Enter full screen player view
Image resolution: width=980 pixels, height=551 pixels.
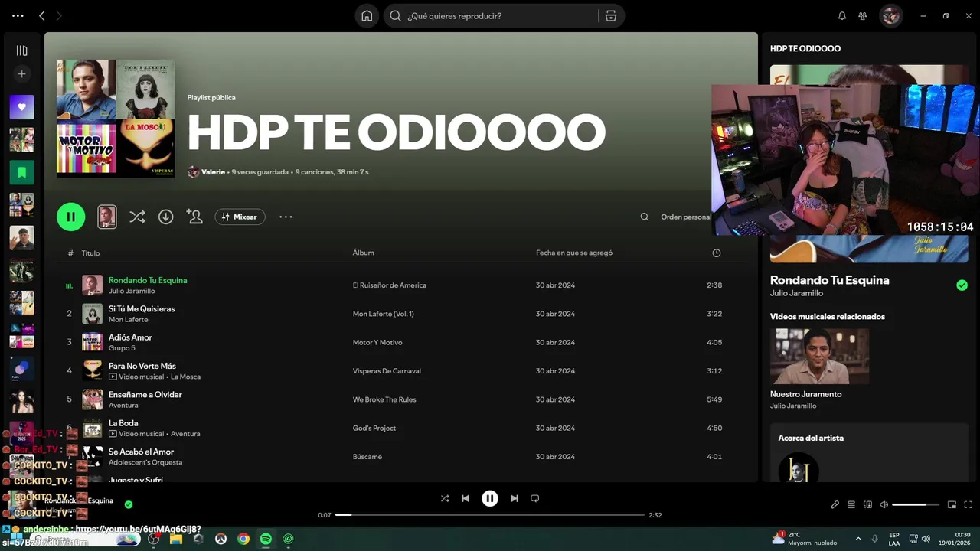click(969, 504)
